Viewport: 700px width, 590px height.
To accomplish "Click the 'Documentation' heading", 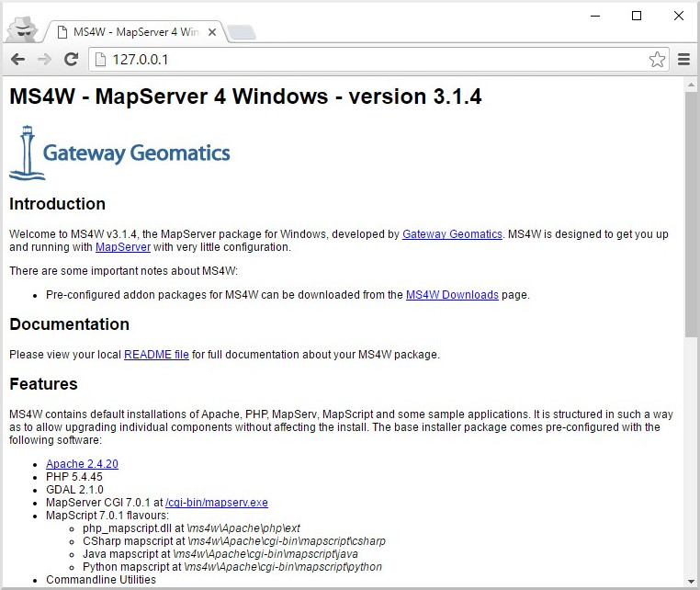I will click(69, 324).
